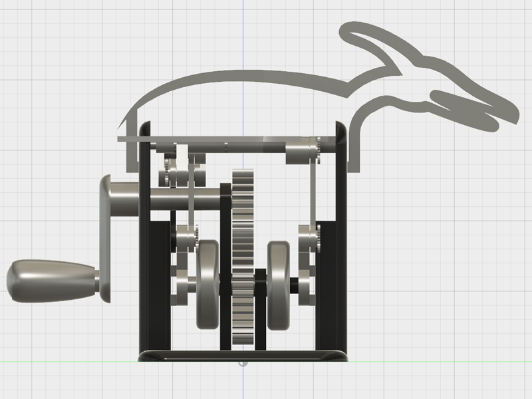The width and height of the screenshot is (532, 399).
Task: Select the black base plate
Action: tap(243, 356)
